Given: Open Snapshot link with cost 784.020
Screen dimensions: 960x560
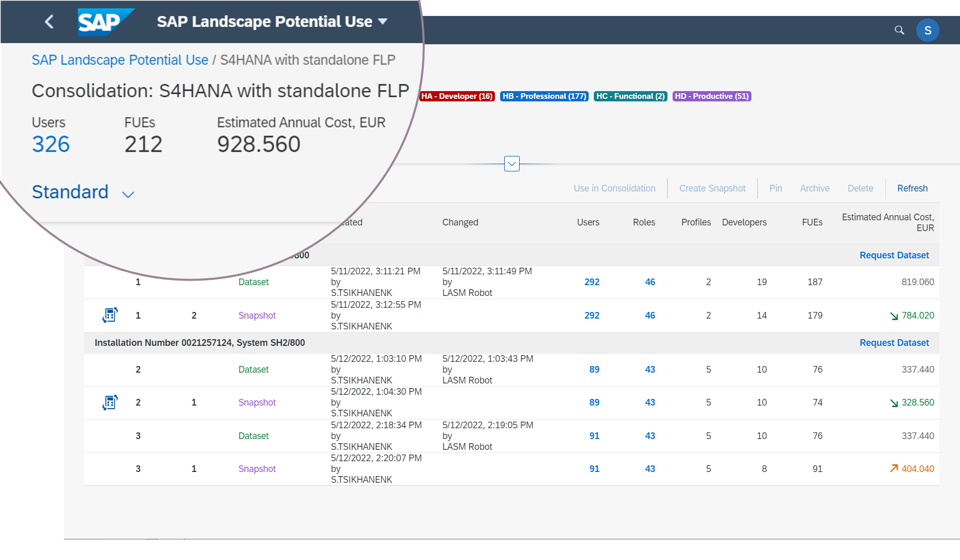Looking at the screenshot, I should click(x=257, y=316).
